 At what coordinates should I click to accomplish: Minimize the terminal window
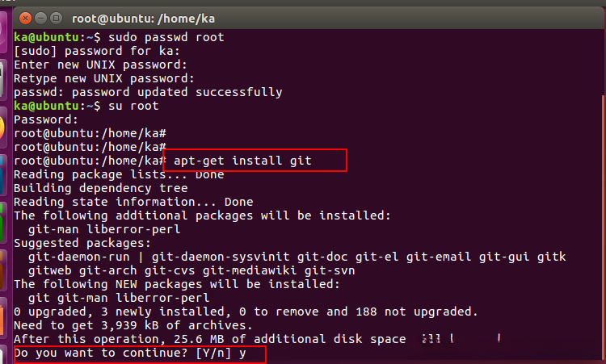[x=40, y=17]
